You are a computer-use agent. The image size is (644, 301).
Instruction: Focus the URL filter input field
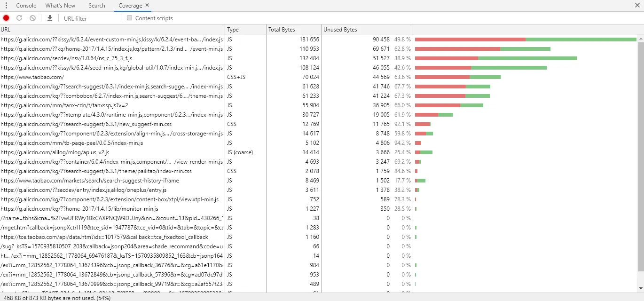coord(89,18)
